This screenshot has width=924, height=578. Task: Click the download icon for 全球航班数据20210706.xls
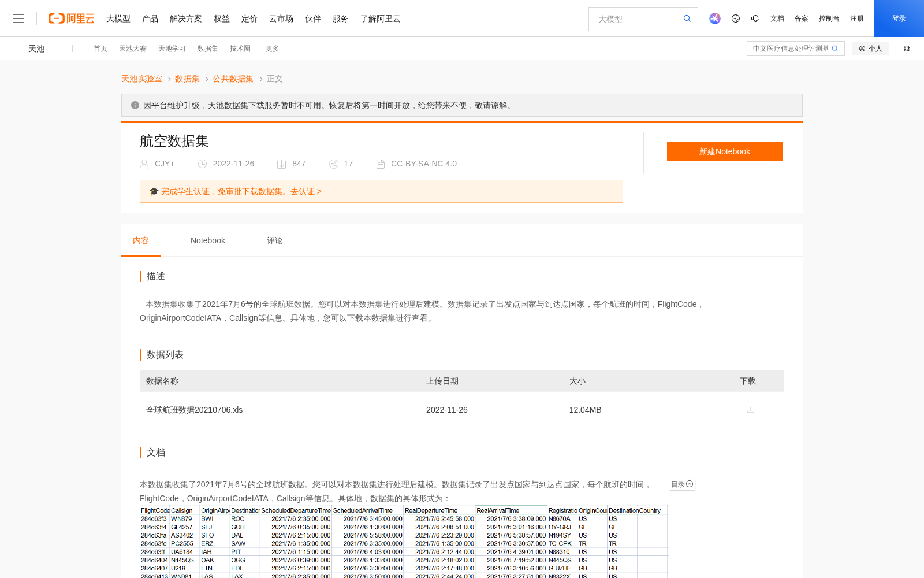click(x=751, y=410)
